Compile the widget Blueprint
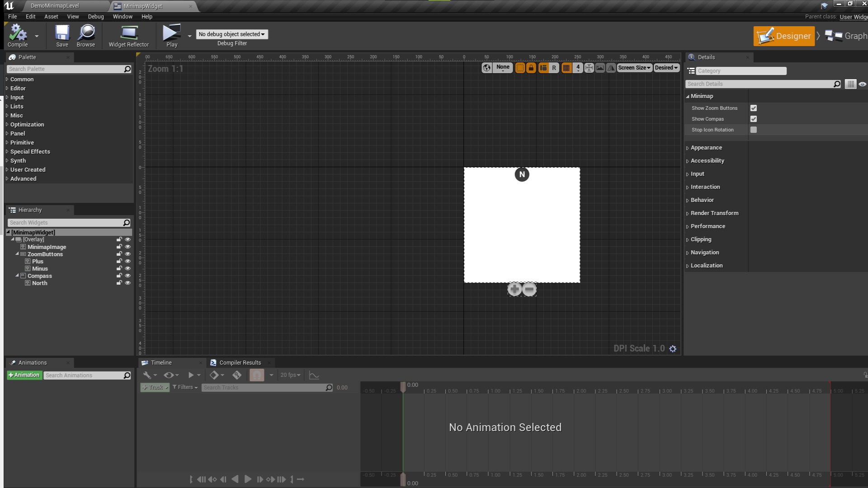The height and width of the screenshot is (488, 868). pyautogui.click(x=19, y=36)
